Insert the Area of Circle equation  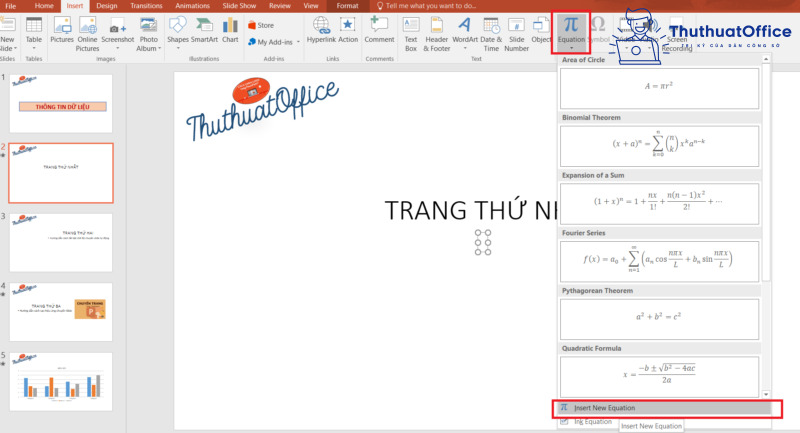[x=659, y=88]
